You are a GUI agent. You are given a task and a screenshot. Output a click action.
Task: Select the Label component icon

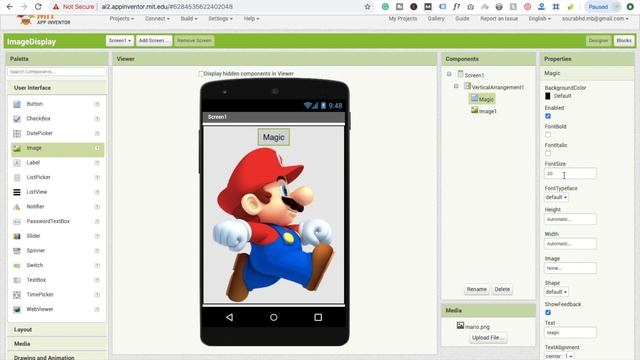click(x=17, y=163)
